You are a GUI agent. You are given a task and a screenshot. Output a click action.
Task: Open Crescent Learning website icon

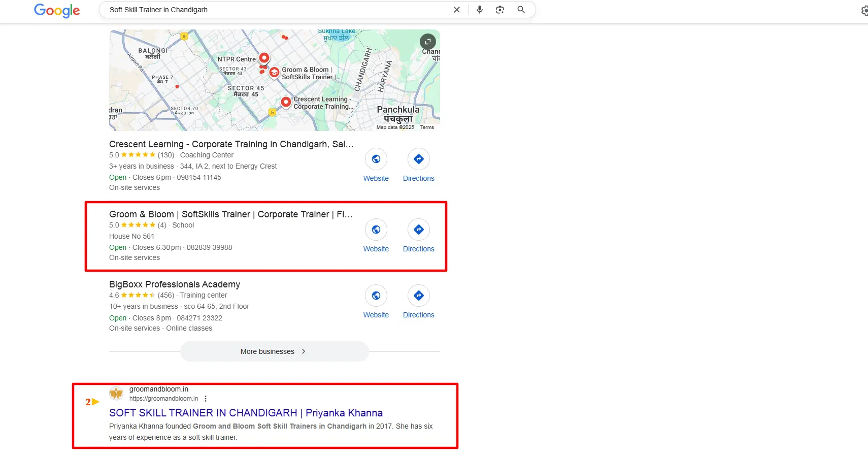tap(376, 159)
